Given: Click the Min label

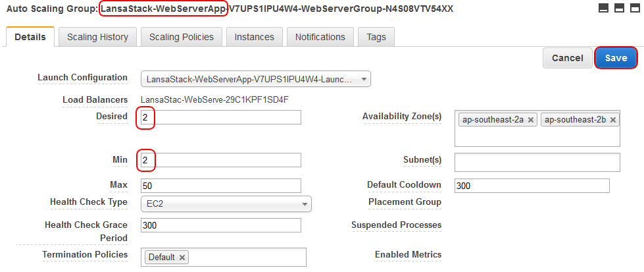Looking at the screenshot, I should (120, 159).
